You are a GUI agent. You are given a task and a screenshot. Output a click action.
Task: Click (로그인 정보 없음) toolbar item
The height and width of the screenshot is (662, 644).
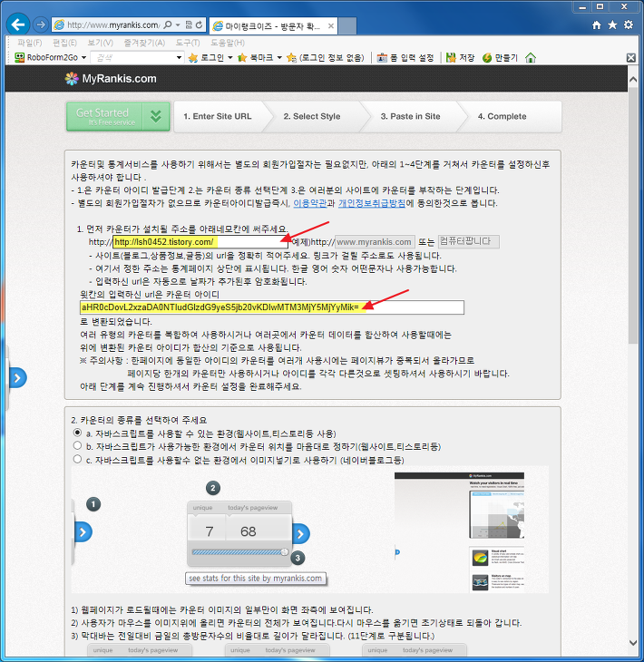pyautogui.click(x=325, y=57)
